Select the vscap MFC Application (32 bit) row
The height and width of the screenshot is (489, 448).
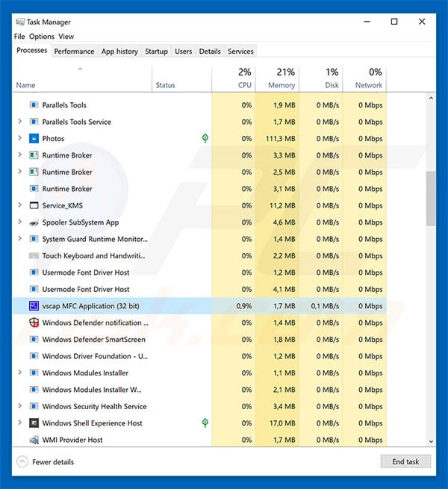[199, 306]
